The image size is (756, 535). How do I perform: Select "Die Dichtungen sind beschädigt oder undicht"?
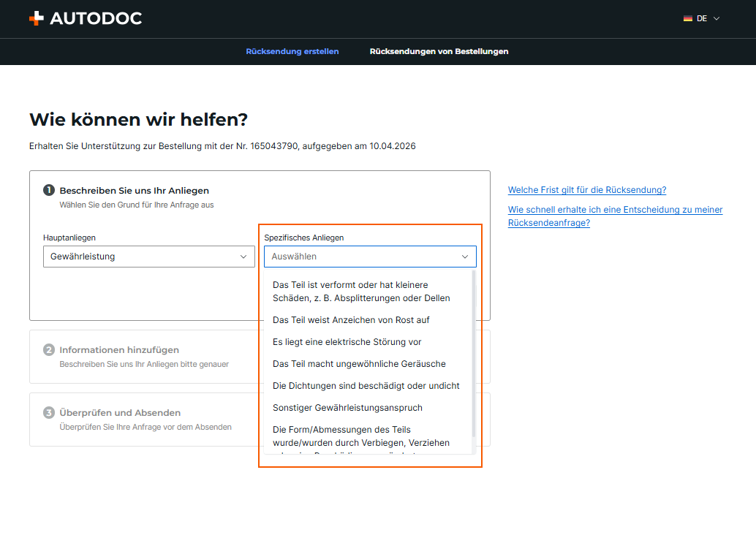click(x=367, y=386)
